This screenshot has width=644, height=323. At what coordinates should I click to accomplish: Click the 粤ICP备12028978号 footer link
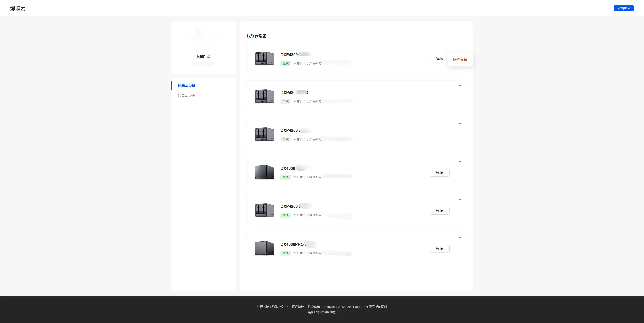coord(322,312)
